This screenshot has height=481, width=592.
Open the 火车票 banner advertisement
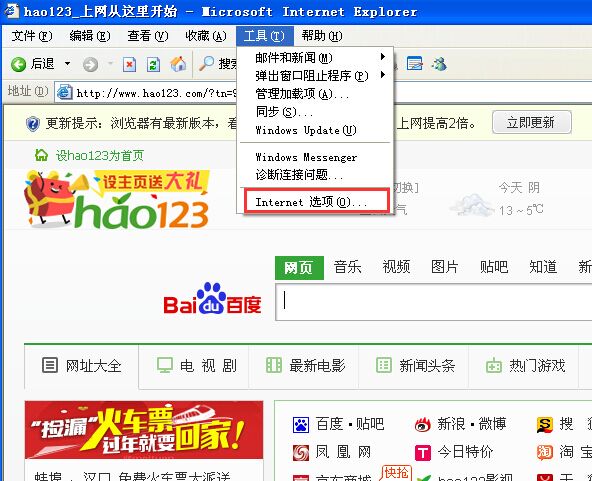144,430
